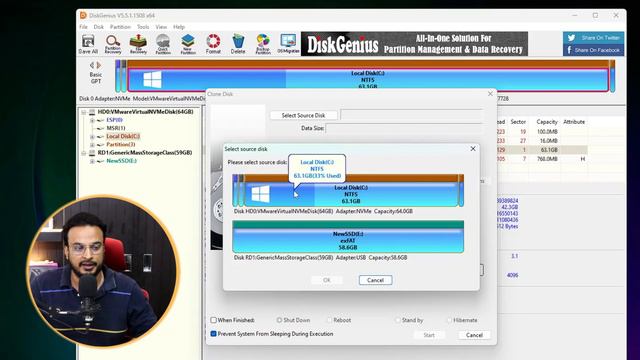
Task: Select the Shut Down radio option
Action: point(279,320)
